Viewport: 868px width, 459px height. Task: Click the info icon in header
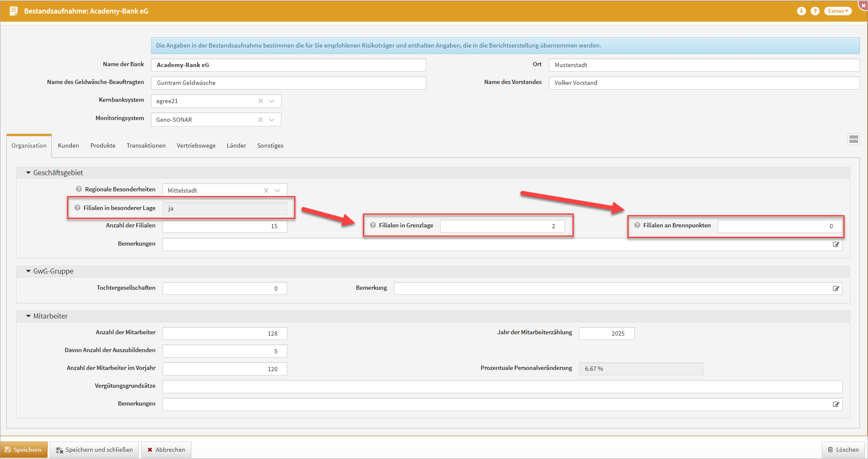coord(801,11)
